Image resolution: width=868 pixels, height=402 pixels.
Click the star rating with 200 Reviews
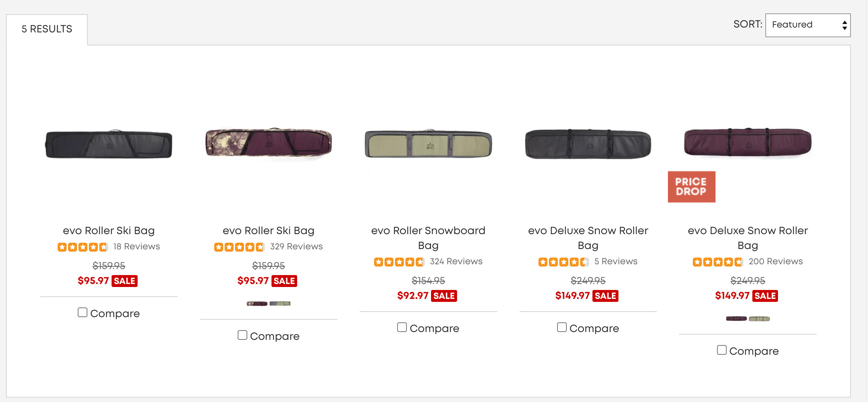click(x=718, y=262)
